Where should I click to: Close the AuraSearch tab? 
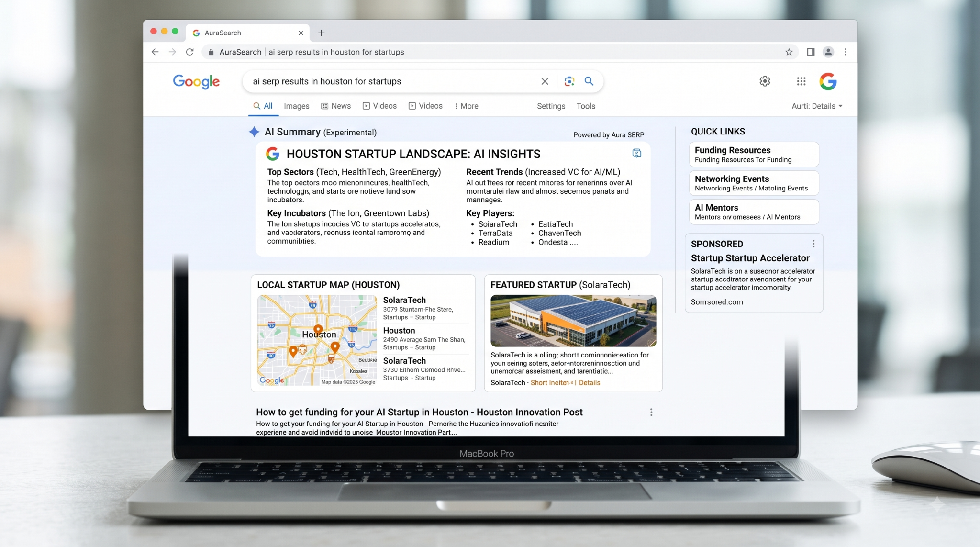[x=301, y=33]
